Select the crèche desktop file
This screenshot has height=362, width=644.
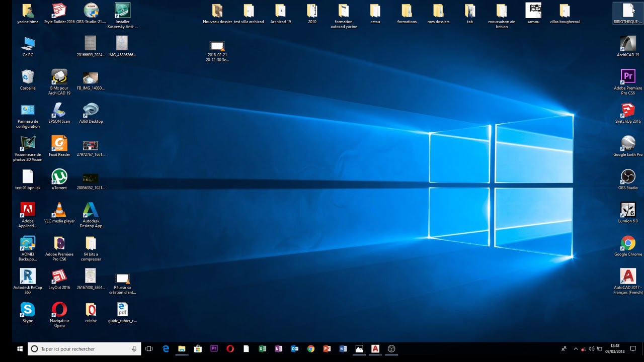91,312
